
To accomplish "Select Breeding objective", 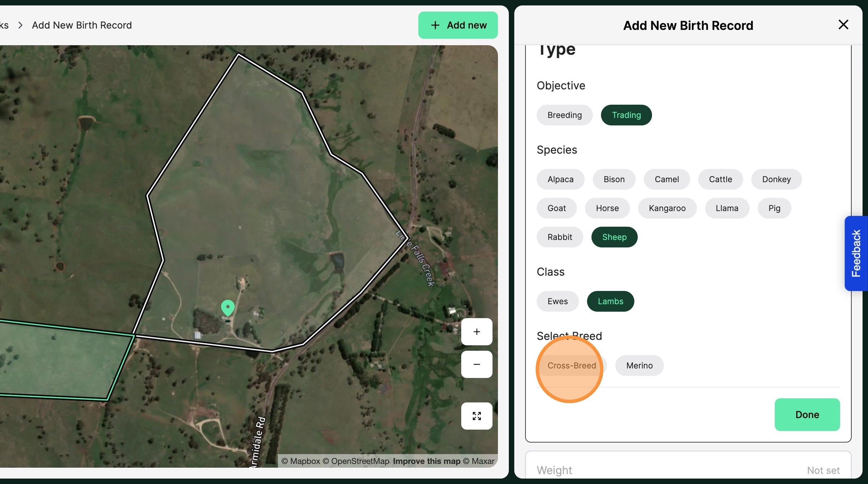I will point(564,115).
